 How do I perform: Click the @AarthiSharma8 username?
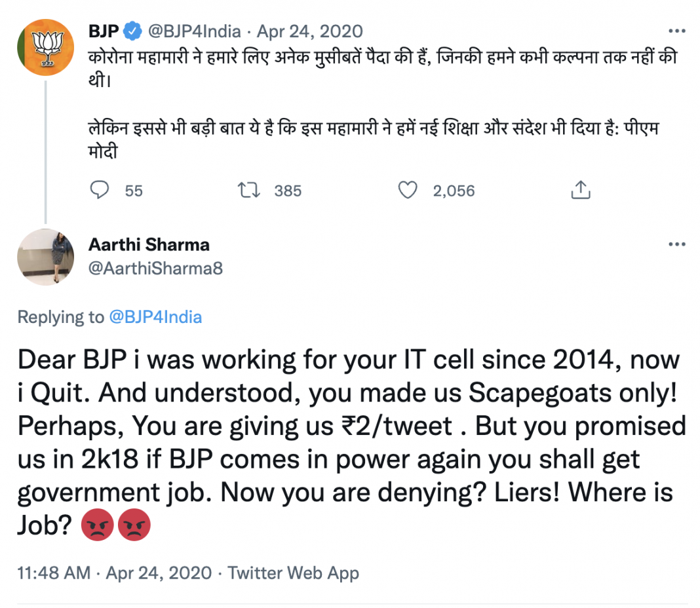pyautogui.click(x=155, y=269)
